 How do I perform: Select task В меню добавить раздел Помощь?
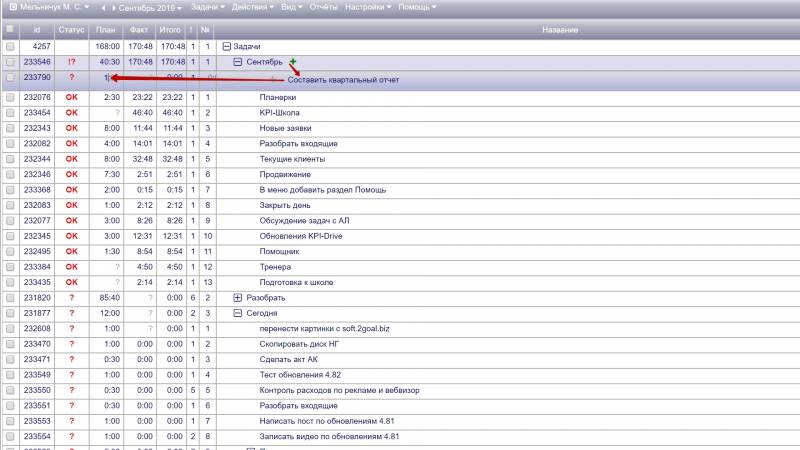[x=322, y=190]
